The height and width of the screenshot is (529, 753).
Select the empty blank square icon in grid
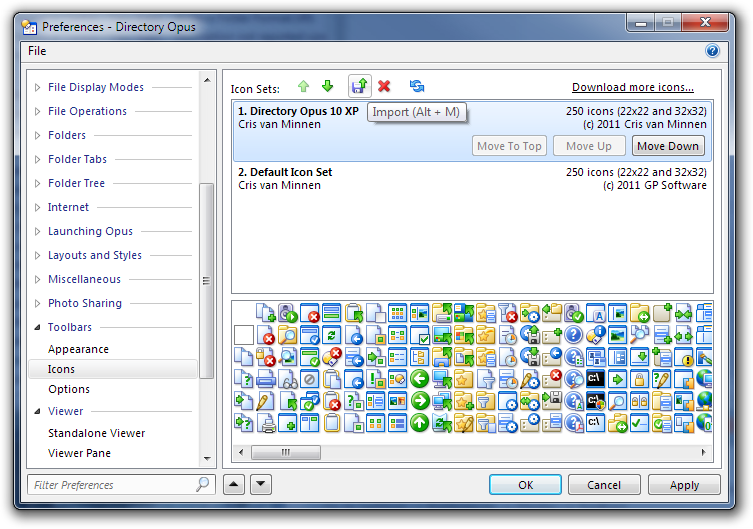pyautogui.click(x=244, y=335)
